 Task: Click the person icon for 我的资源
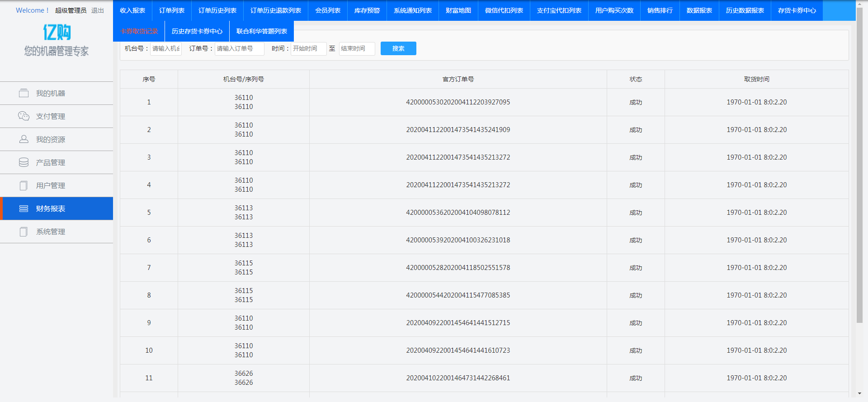pyautogui.click(x=24, y=139)
